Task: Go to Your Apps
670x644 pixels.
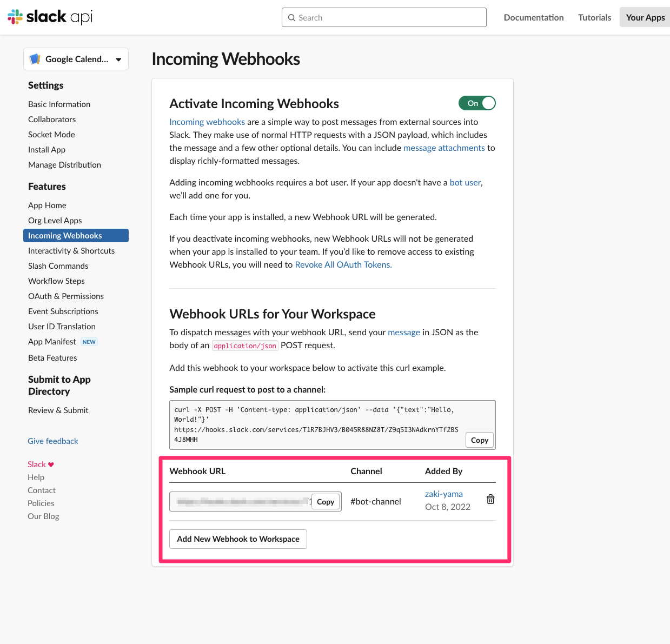Action: (645, 17)
